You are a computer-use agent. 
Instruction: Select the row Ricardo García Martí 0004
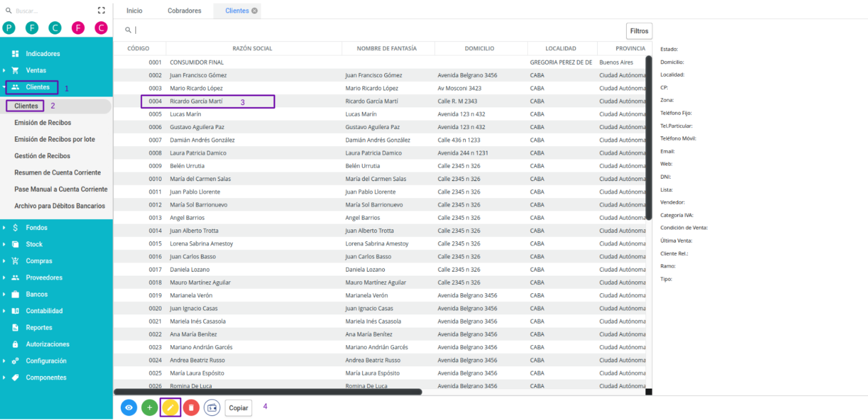pyautogui.click(x=379, y=101)
